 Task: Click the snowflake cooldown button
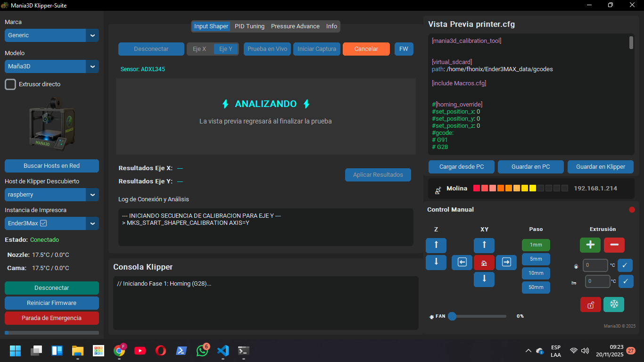coord(614,304)
